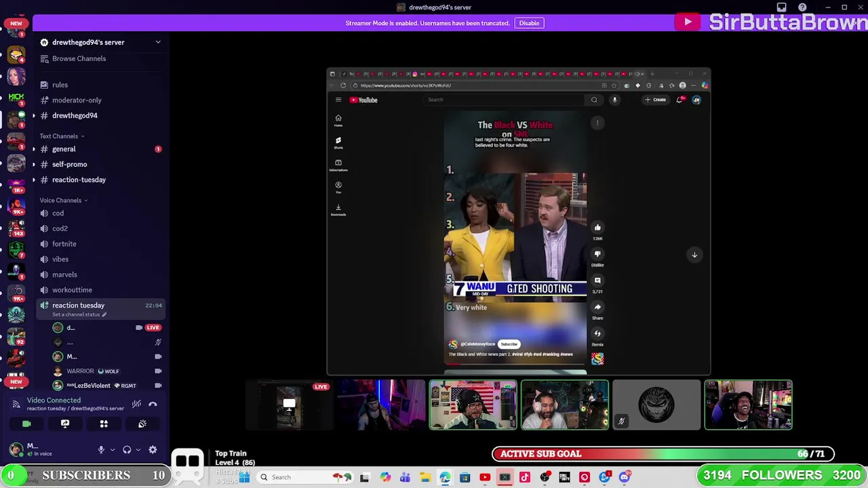Open TikTok from the taskbar
Viewport: 868px width, 488px height.
tap(524, 477)
